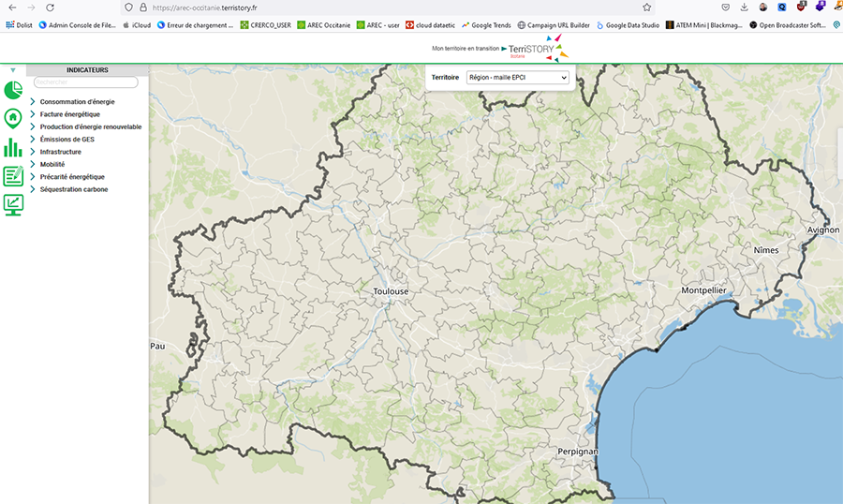Open the monitor trend chart icon
843x504 pixels.
(x=13, y=204)
